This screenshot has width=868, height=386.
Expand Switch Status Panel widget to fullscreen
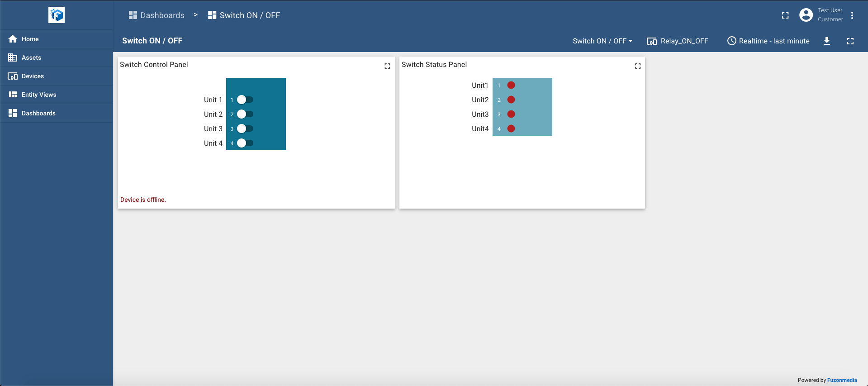click(x=638, y=66)
